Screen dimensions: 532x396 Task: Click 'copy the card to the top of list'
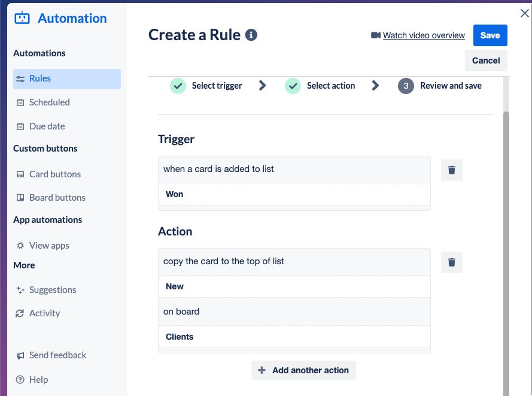pyautogui.click(x=224, y=261)
